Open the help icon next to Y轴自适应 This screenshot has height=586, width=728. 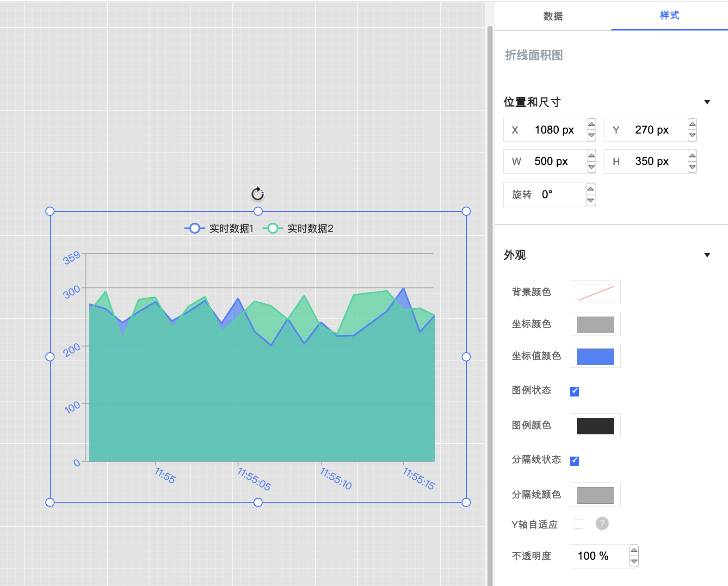(602, 524)
